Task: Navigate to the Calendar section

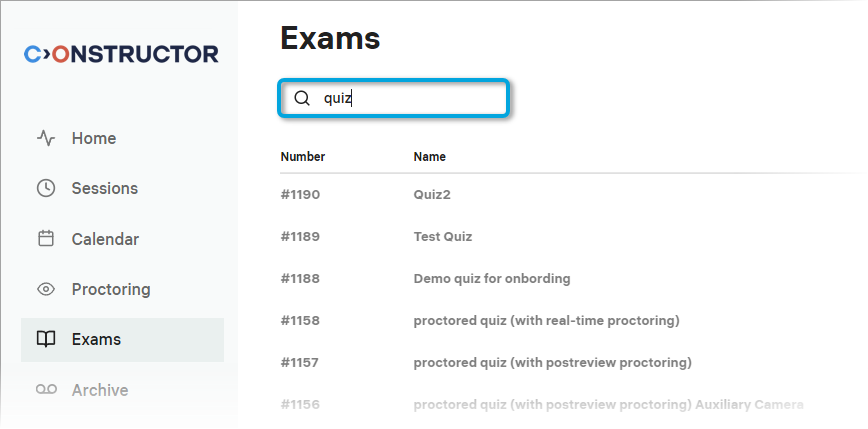Action: 105,239
